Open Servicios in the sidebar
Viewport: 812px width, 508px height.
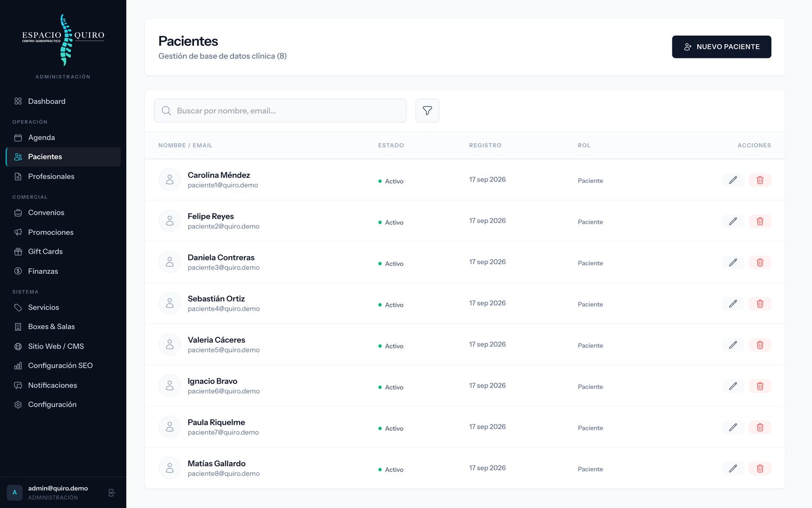click(63, 307)
